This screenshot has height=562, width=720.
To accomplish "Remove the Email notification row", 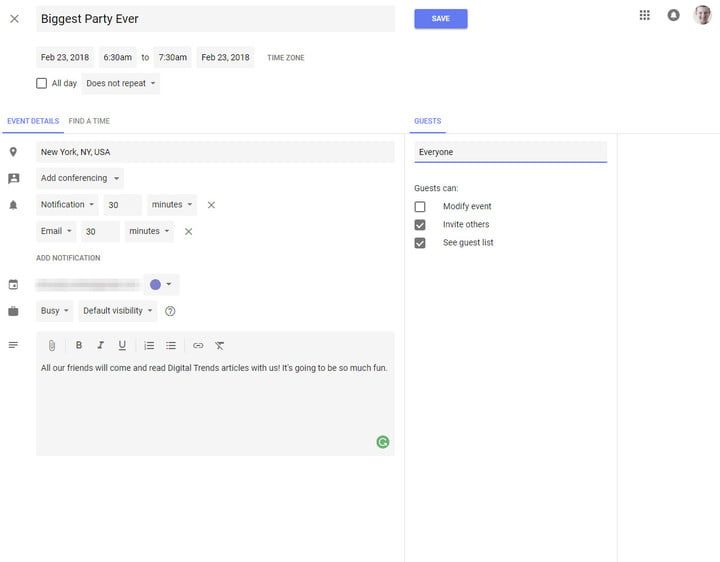I will click(188, 232).
